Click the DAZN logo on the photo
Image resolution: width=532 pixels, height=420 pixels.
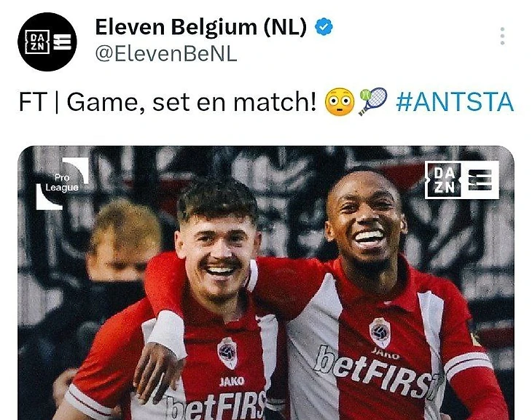pyautogui.click(x=444, y=180)
